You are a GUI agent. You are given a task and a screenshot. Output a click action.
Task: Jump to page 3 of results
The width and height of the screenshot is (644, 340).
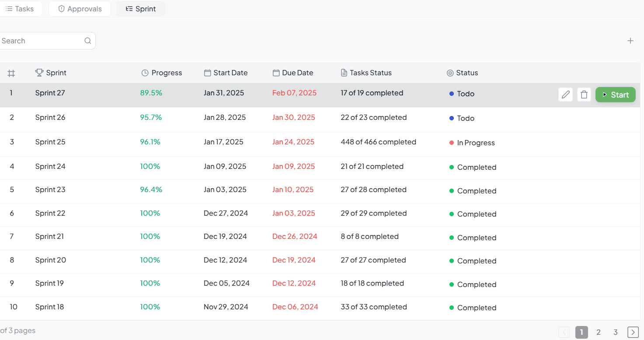point(615,332)
